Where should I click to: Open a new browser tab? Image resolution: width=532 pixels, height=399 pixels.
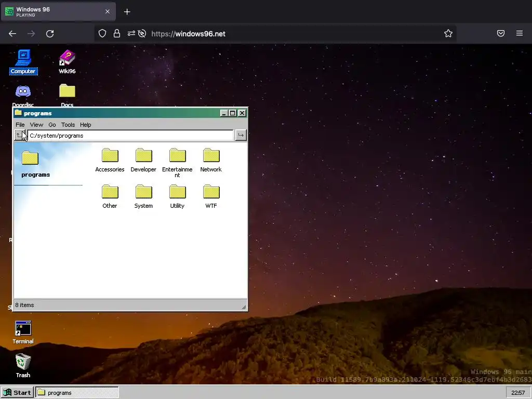(x=127, y=12)
